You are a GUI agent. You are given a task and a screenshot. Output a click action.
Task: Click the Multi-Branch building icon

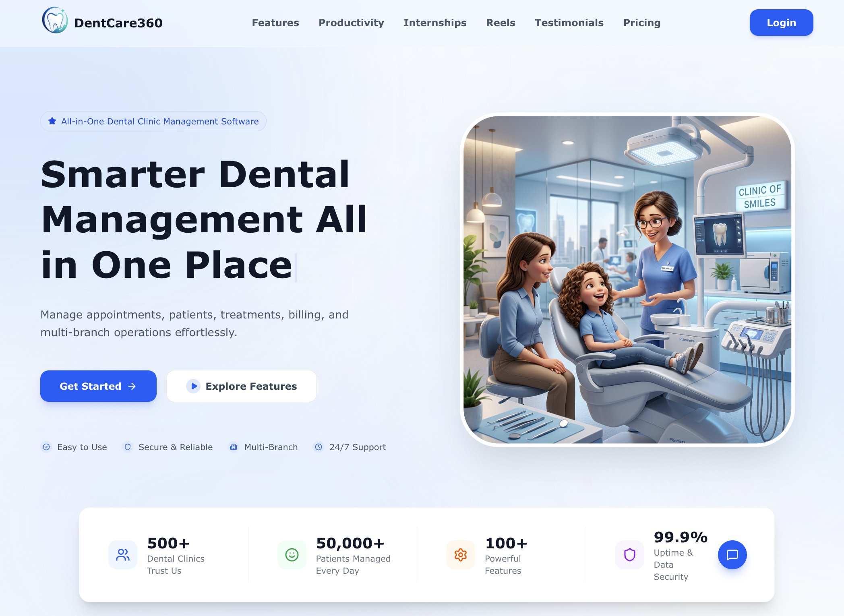click(234, 447)
